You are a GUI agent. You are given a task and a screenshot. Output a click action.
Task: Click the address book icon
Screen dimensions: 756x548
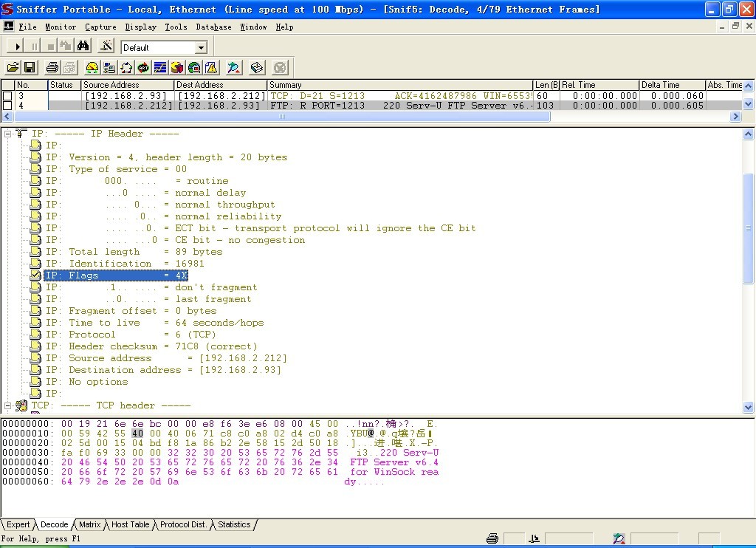(x=257, y=67)
